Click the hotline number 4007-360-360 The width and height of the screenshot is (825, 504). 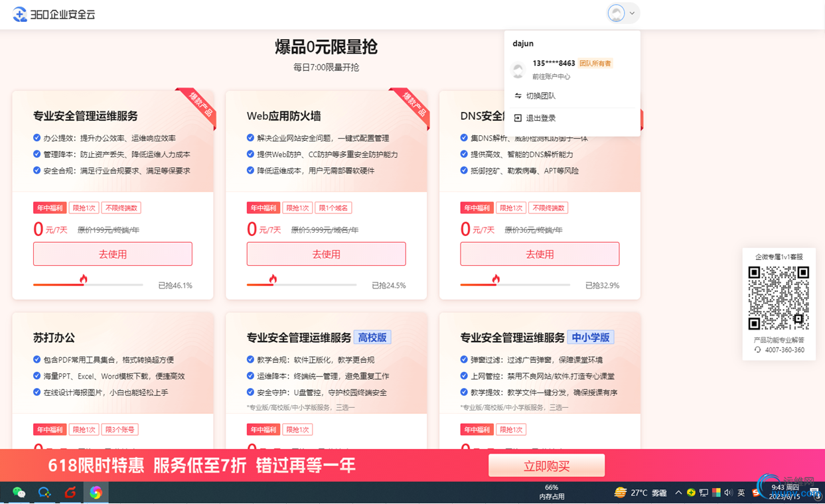pos(785,350)
